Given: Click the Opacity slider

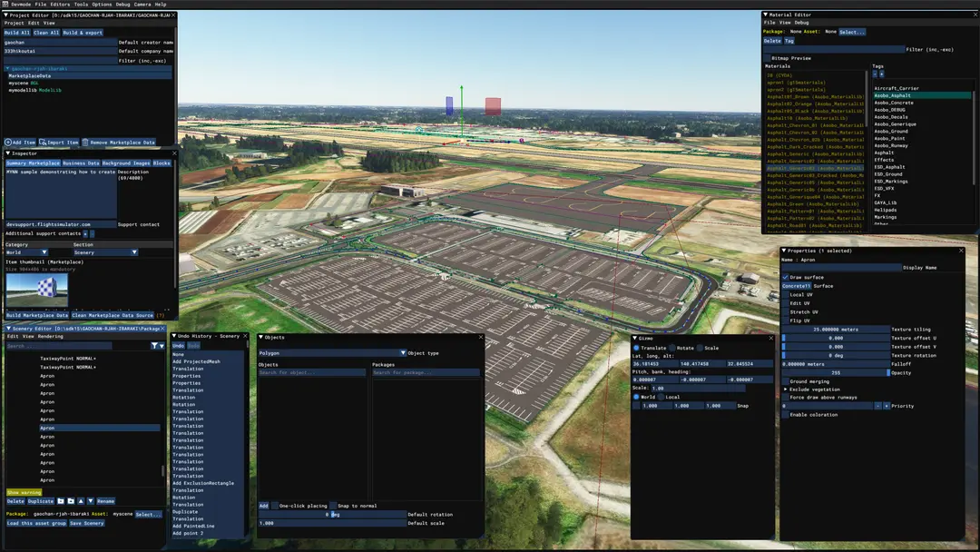Looking at the screenshot, I should coord(836,372).
